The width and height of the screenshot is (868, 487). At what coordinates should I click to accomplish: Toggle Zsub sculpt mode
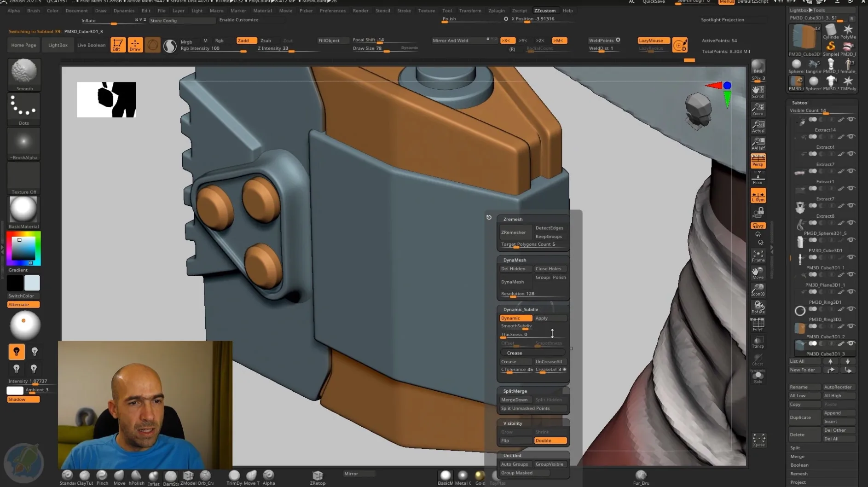266,41
